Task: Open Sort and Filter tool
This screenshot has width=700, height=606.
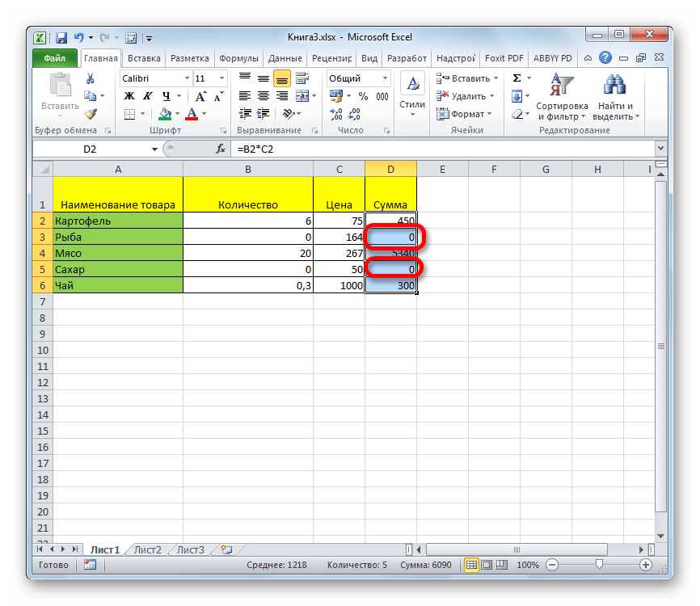Action: [x=561, y=96]
